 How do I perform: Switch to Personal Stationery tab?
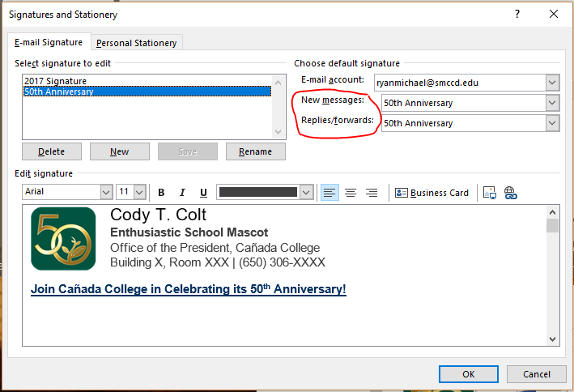coord(137,43)
